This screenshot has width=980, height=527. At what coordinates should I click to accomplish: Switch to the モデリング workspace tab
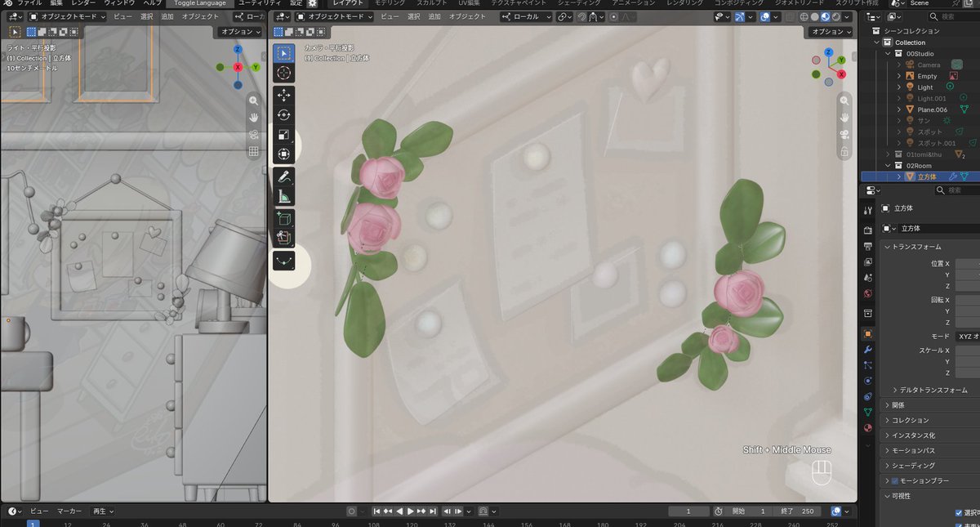[x=390, y=3]
